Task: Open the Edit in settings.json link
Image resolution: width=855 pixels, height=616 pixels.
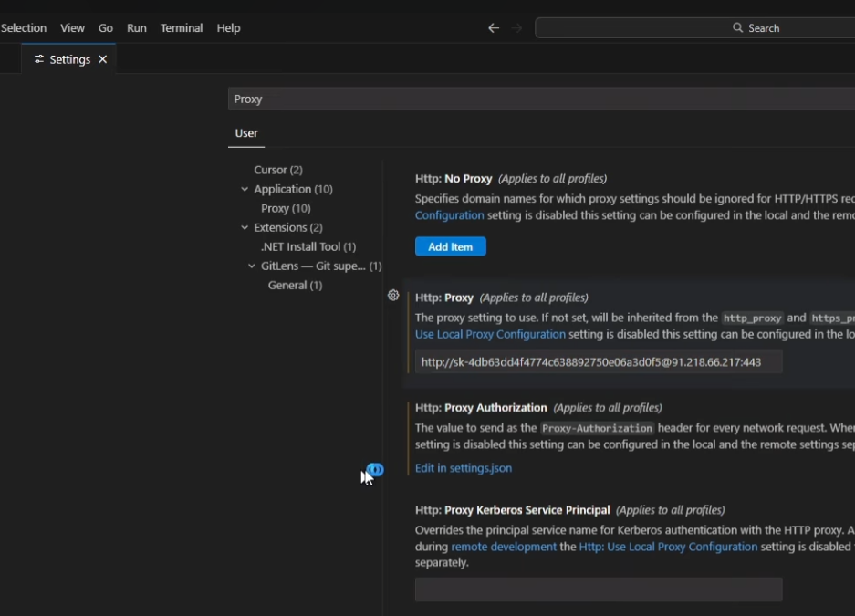Action: tap(464, 468)
